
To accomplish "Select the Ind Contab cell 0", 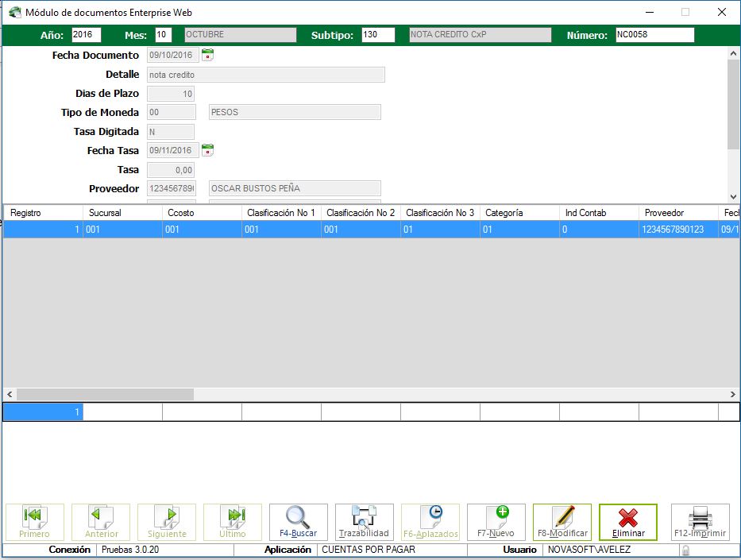I will (x=599, y=230).
